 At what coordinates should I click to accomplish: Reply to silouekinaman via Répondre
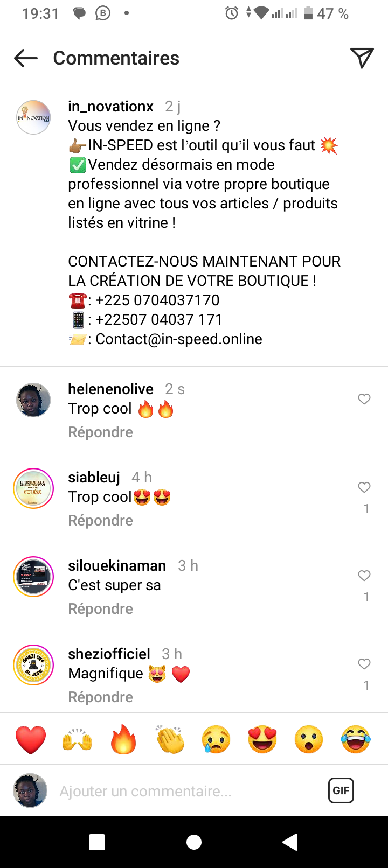point(100,609)
